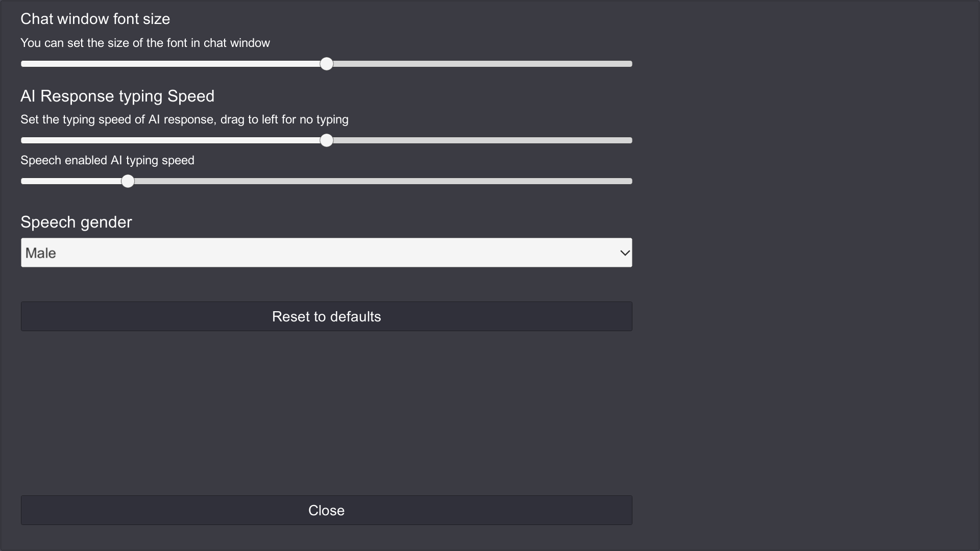Click the 'You can set the size' description text
This screenshot has height=551, width=980.
(145, 43)
